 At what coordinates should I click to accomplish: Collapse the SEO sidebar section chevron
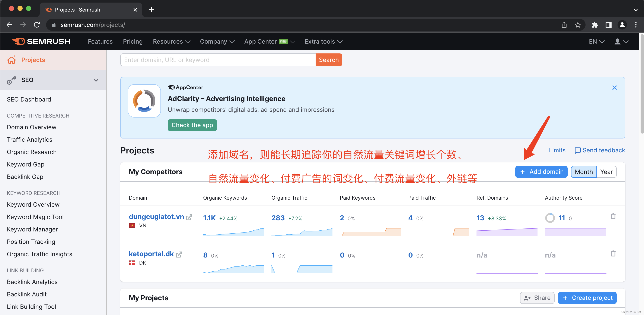[96, 80]
